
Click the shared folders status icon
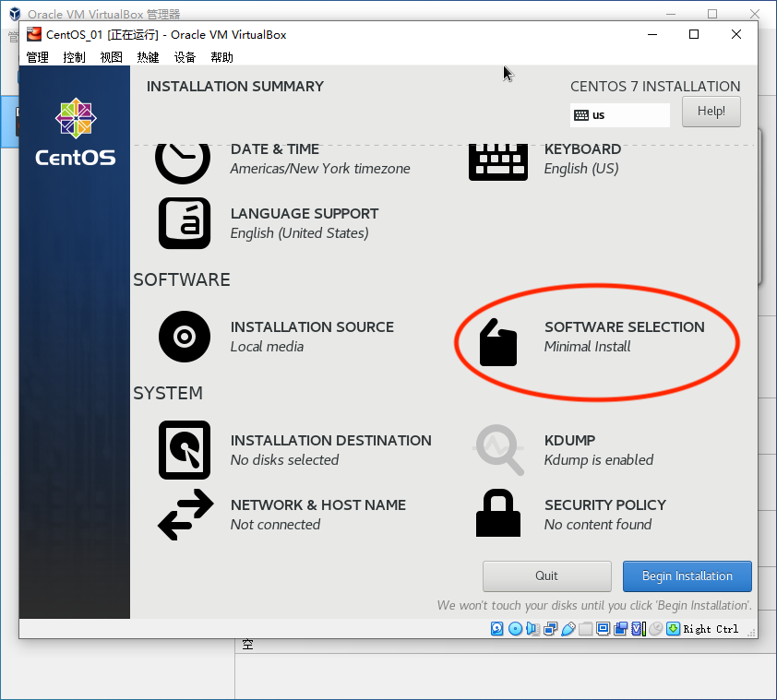[585, 629]
